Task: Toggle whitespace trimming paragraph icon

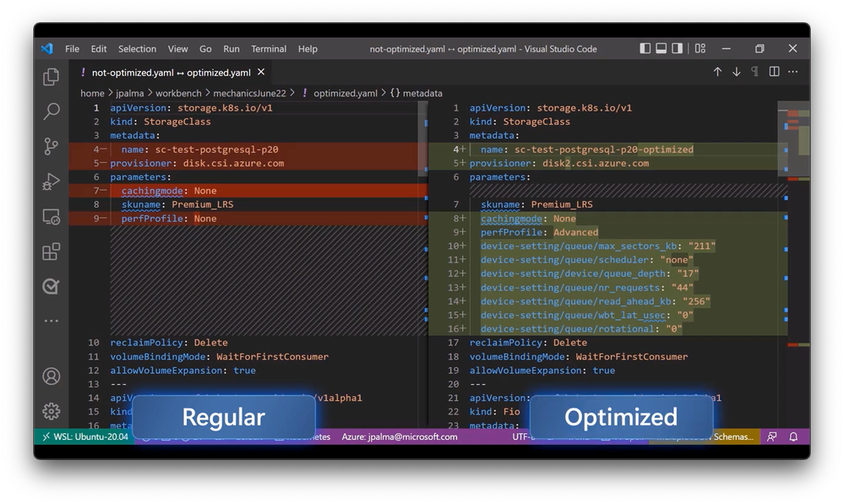Action: [x=754, y=72]
